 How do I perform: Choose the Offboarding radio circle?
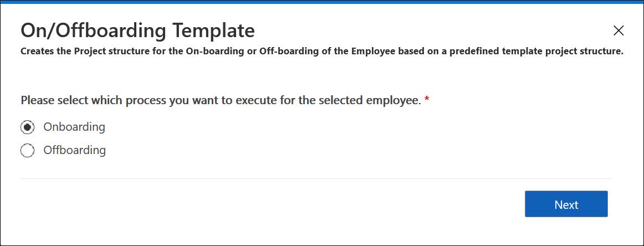[28, 150]
